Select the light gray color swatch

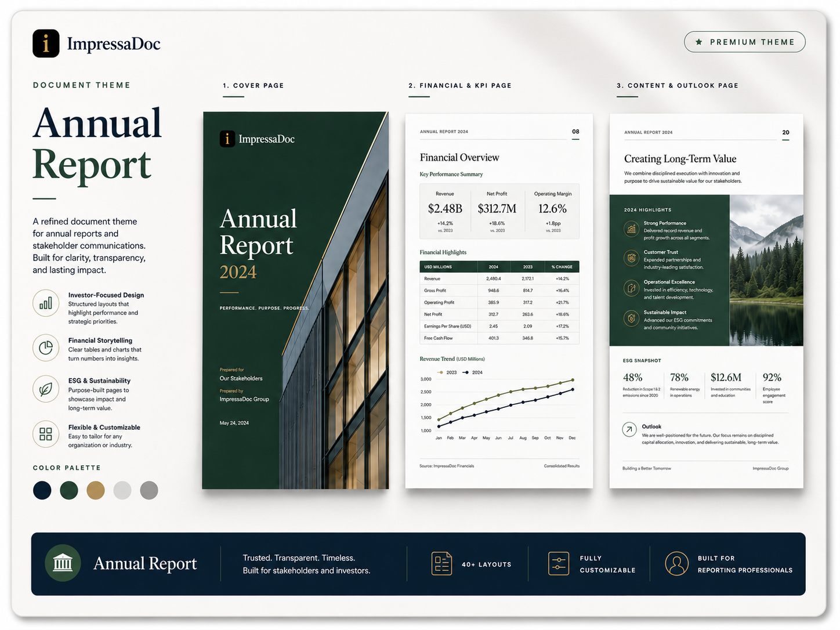point(122,490)
